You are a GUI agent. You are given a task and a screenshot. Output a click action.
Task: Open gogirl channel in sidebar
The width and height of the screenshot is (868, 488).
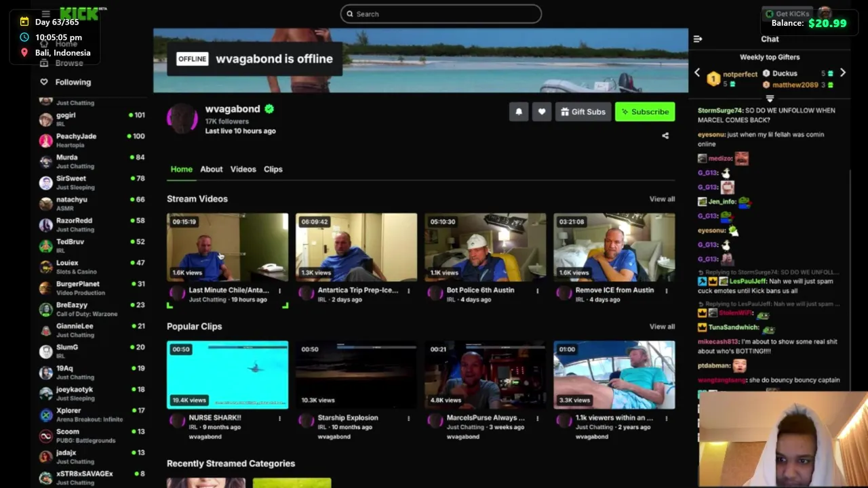pyautogui.click(x=92, y=119)
